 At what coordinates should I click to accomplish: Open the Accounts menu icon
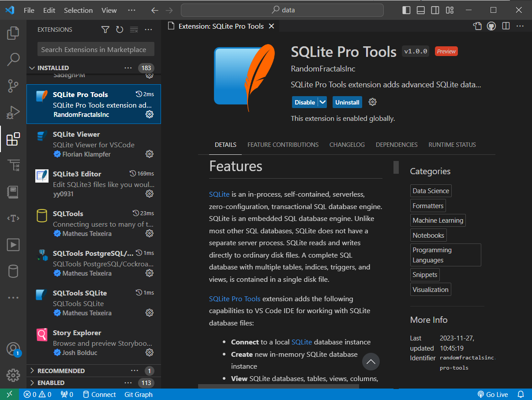click(13, 349)
